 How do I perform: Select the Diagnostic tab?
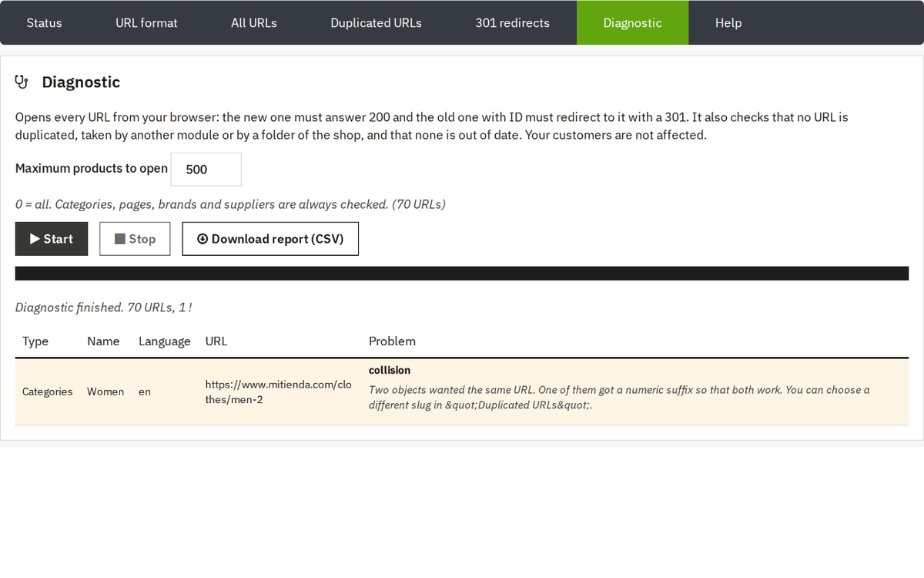click(632, 22)
